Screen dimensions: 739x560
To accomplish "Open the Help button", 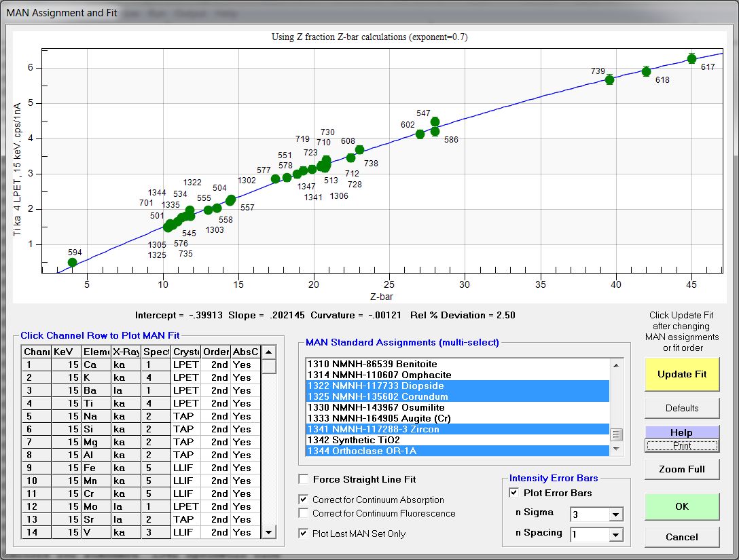I will coord(682,432).
